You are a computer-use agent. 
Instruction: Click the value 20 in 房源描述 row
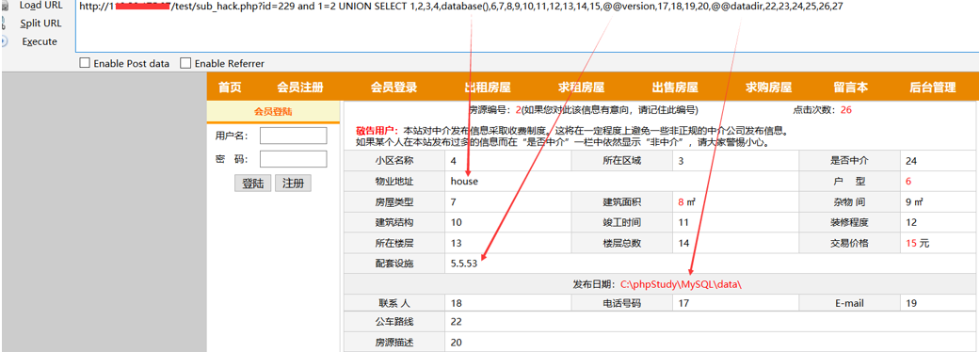pyautogui.click(x=457, y=342)
